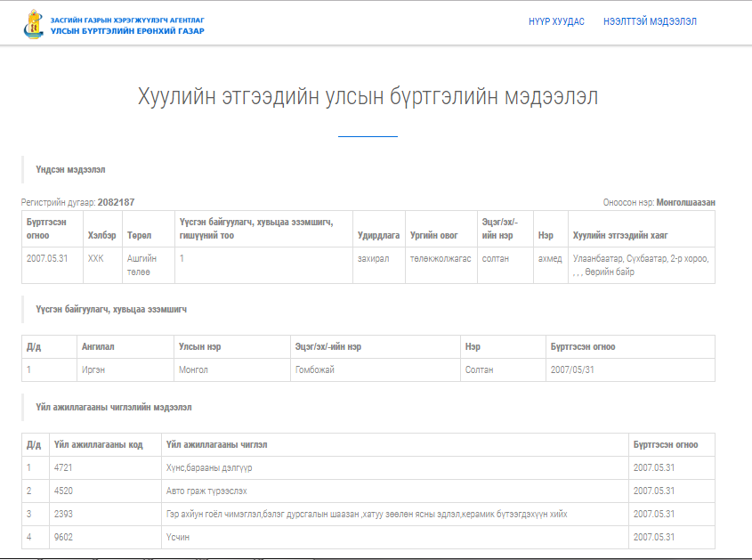Click the Хуулийн этгээдийн хаяг column header

click(620, 235)
